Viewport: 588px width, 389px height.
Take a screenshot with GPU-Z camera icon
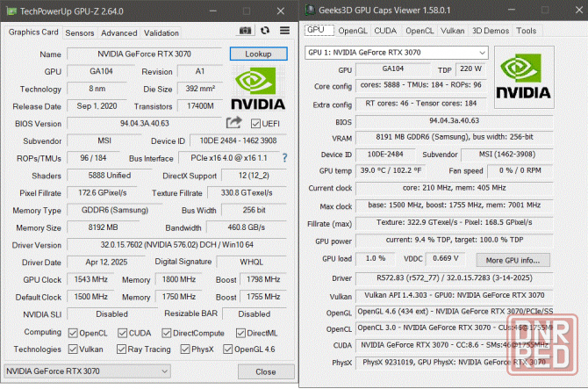tap(245, 31)
